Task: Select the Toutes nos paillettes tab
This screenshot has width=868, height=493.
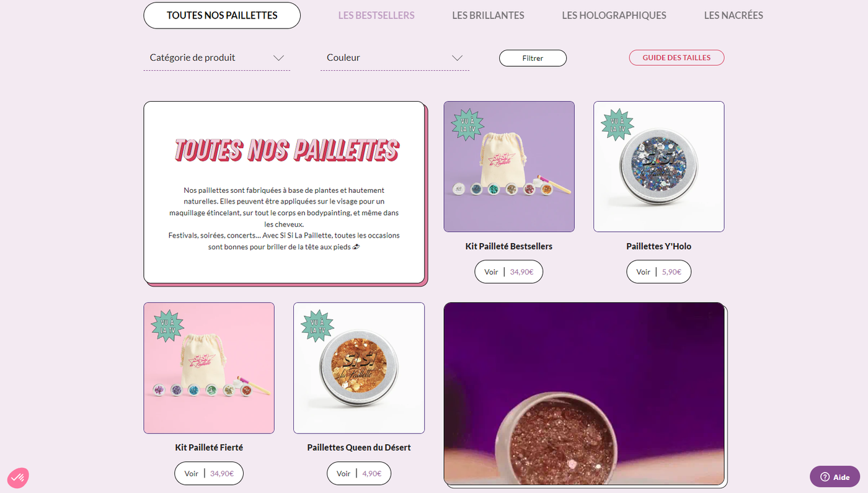Action: coord(222,16)
